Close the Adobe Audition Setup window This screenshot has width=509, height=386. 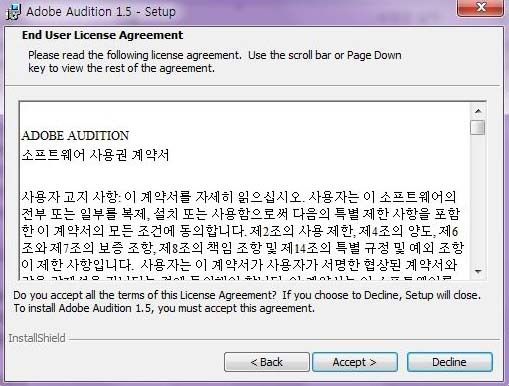pos(480,7)
